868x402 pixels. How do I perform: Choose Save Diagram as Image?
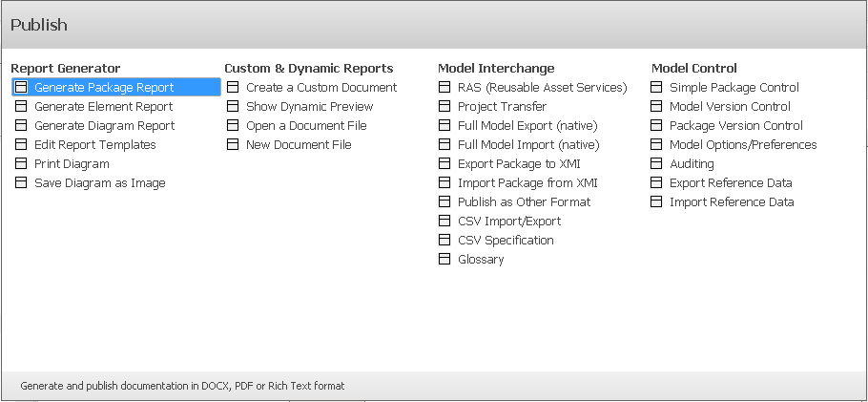pos(99,182)
